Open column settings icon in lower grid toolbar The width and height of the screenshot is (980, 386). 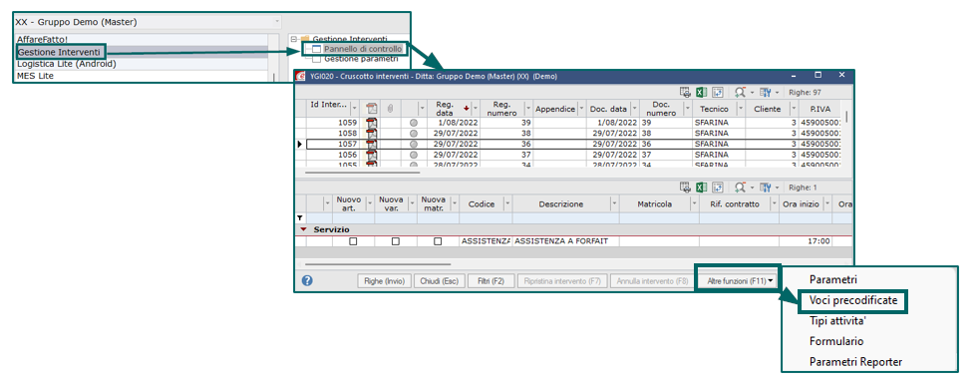coord(766,188)
